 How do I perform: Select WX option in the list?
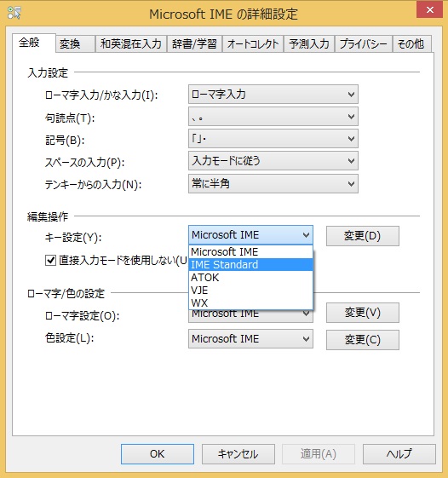coord(250,303)
